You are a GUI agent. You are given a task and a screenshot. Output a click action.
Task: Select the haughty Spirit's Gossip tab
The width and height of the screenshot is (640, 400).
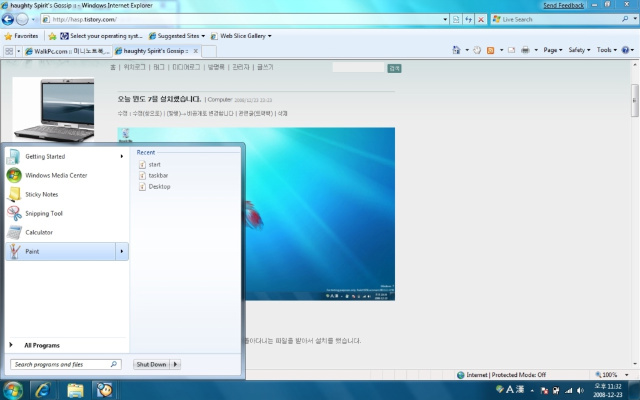[x=152, y=51]
